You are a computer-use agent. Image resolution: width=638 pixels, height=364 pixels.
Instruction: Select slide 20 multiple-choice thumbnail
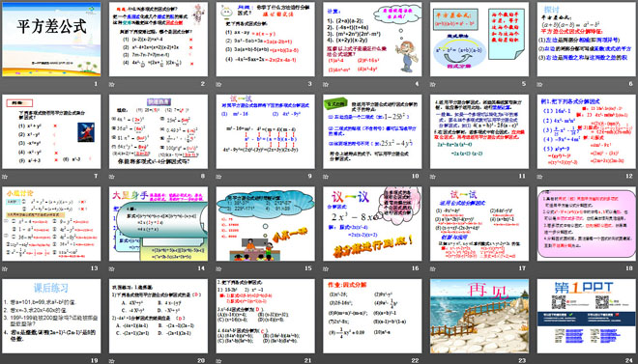[x=159, y=316]
